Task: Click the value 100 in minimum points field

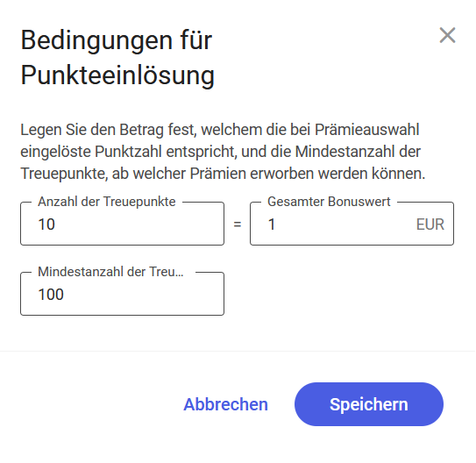Action: tap(51, 295)
